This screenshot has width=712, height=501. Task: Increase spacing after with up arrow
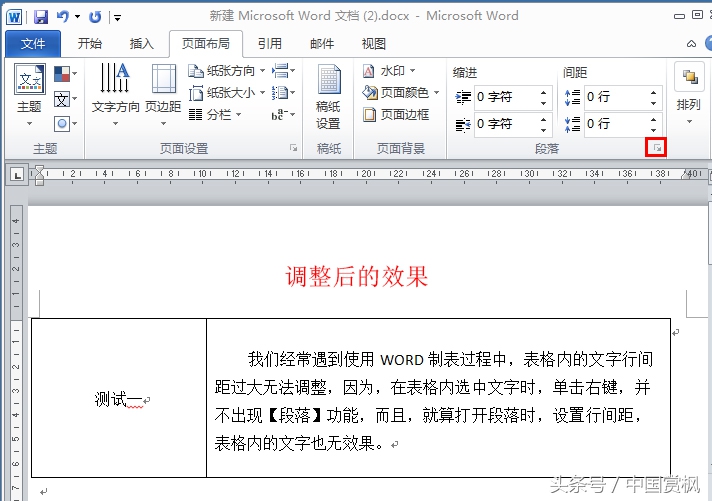coord(653,119)
